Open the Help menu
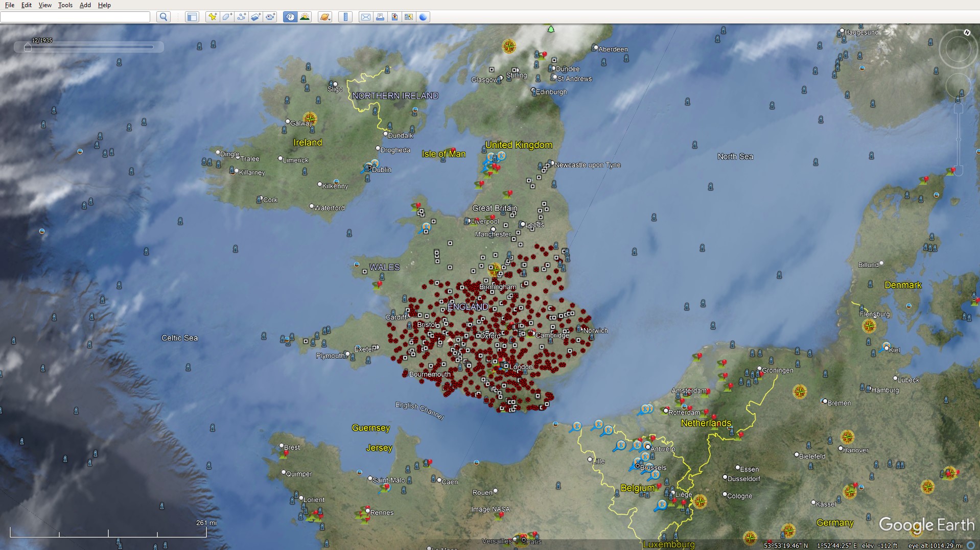 pyautogui.click(x=104, y=5)
